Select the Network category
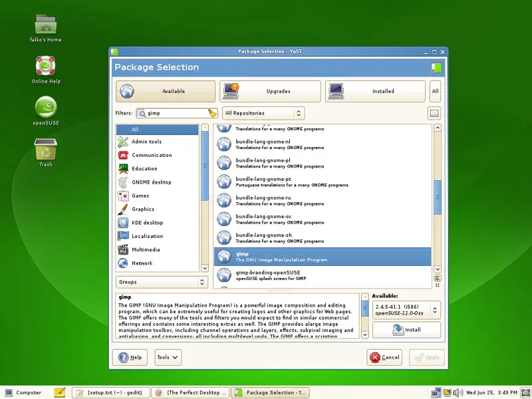Viewport: 532px width, 399px height. (x=158, y=263)
